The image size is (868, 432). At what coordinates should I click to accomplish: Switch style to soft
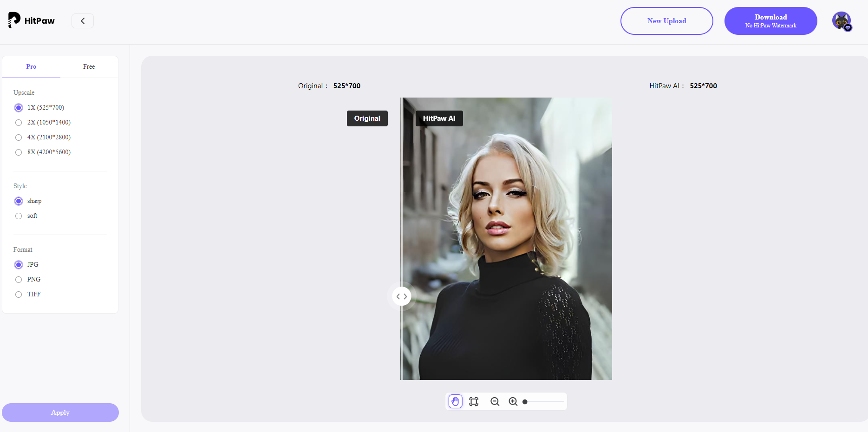[x=26, y=216]
